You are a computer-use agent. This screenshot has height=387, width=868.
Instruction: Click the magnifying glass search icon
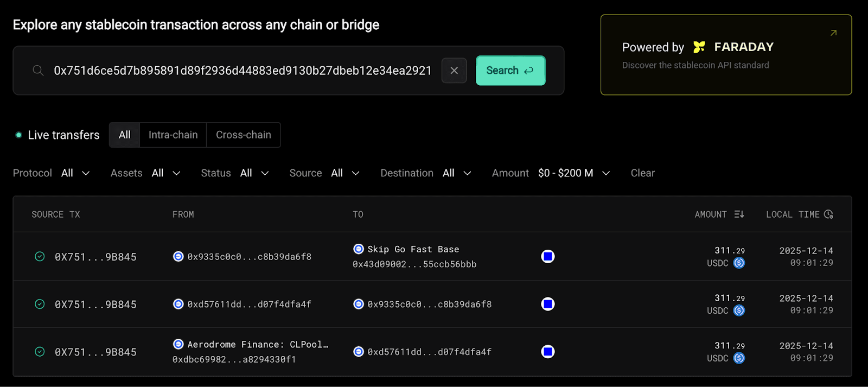tap(38, 71)
